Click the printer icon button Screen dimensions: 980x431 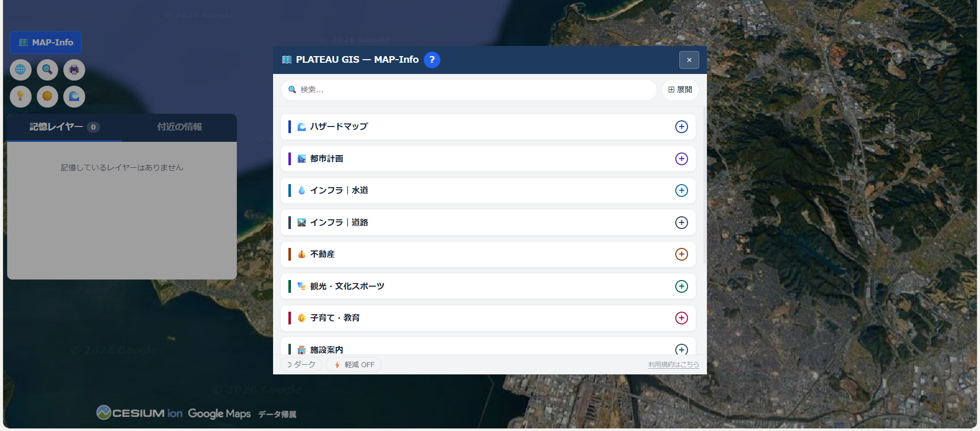pos(74,69)
